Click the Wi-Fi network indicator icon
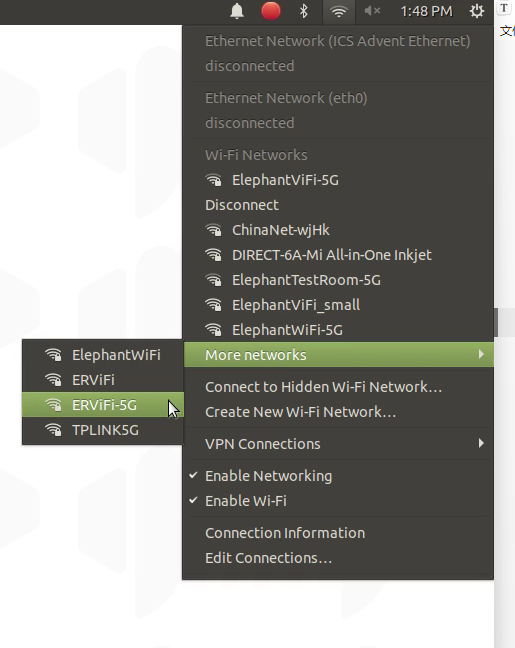Screen dimensions: 515x648 tap(339, 11)
